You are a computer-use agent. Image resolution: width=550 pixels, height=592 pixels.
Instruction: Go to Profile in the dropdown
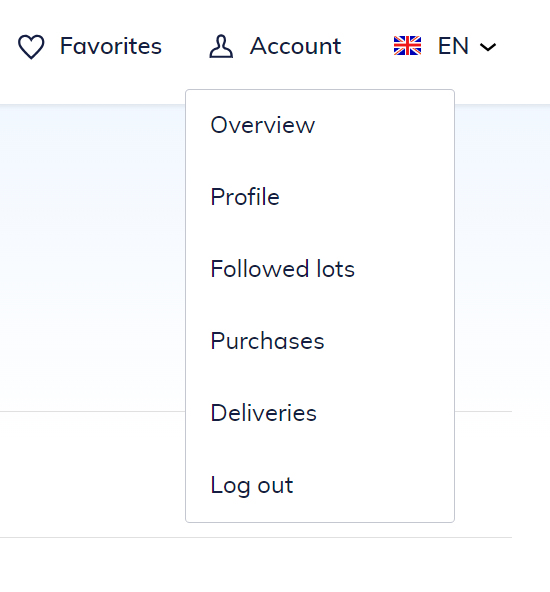(245, 197)
